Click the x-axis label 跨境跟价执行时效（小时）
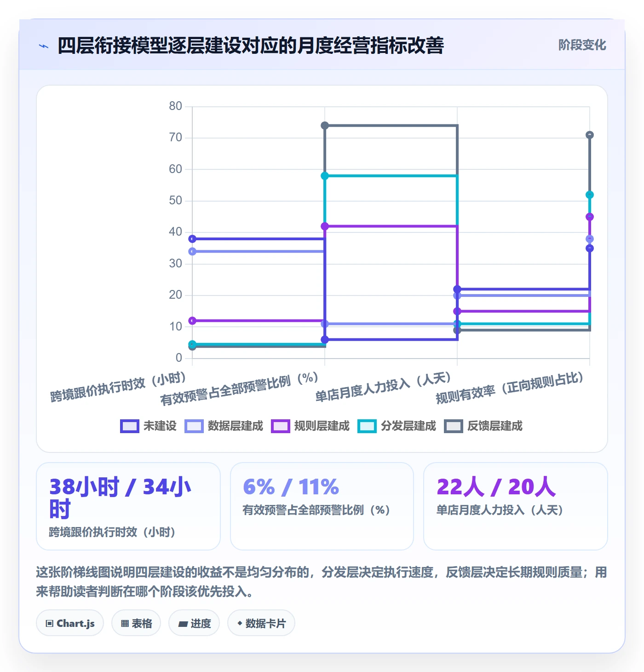644x672 pixels. 118,387
